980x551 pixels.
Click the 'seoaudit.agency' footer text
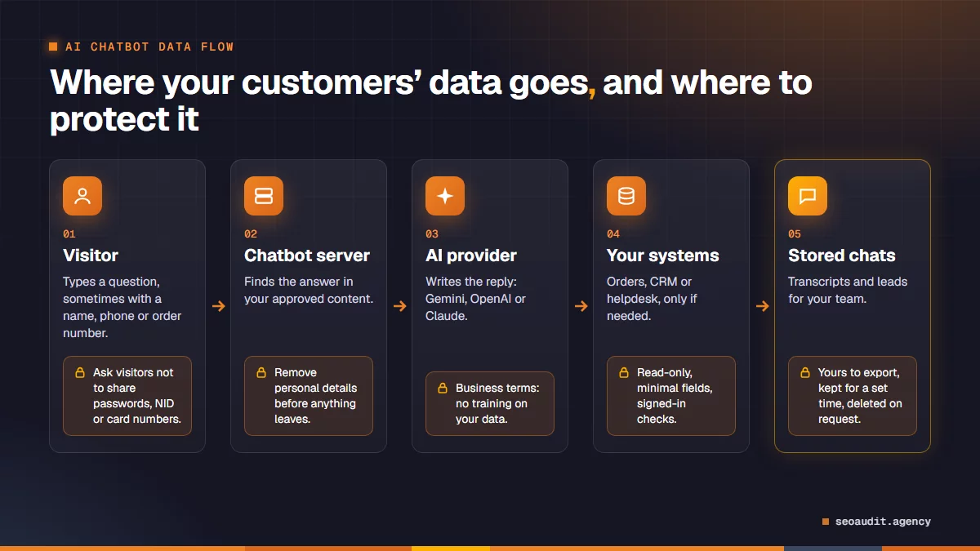883,522
